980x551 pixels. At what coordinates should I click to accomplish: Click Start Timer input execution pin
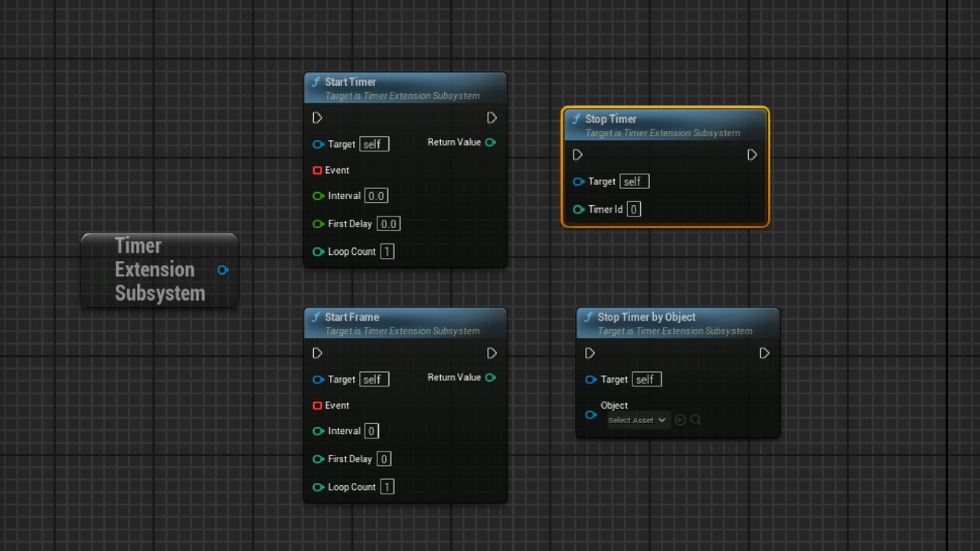(x=318, y=118)
